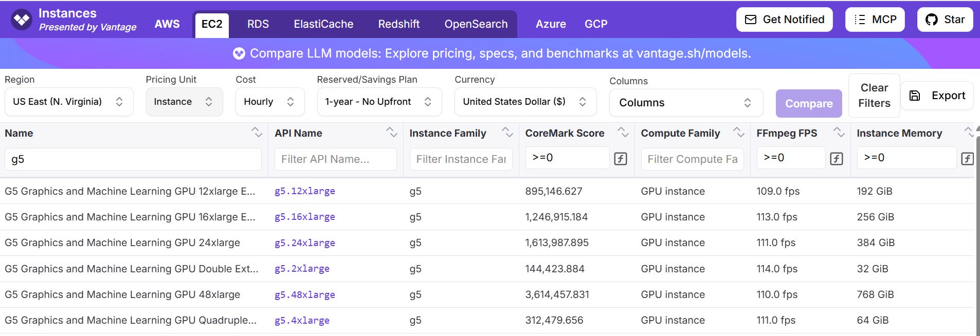Sort by Instance Memory column arrows
This screenshot has width=980, height=336.
pos(969,133)
